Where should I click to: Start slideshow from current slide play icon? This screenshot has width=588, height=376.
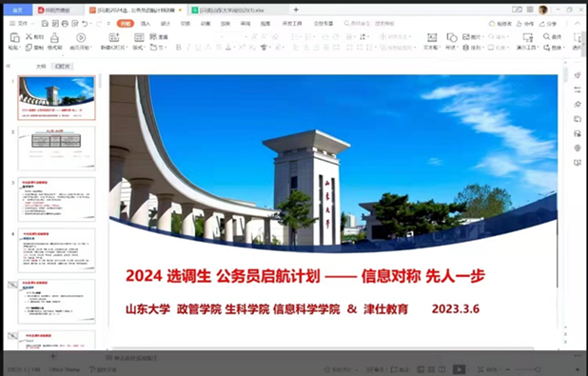[81, 38]
